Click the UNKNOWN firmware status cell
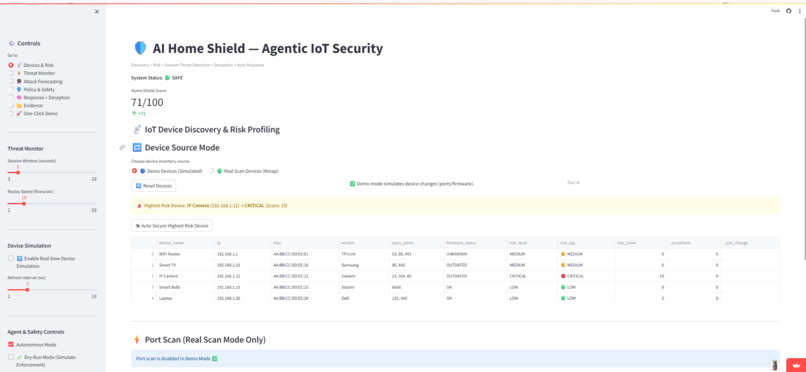Image resolution: width=806 pixels, height=372 pixels. 475,254
